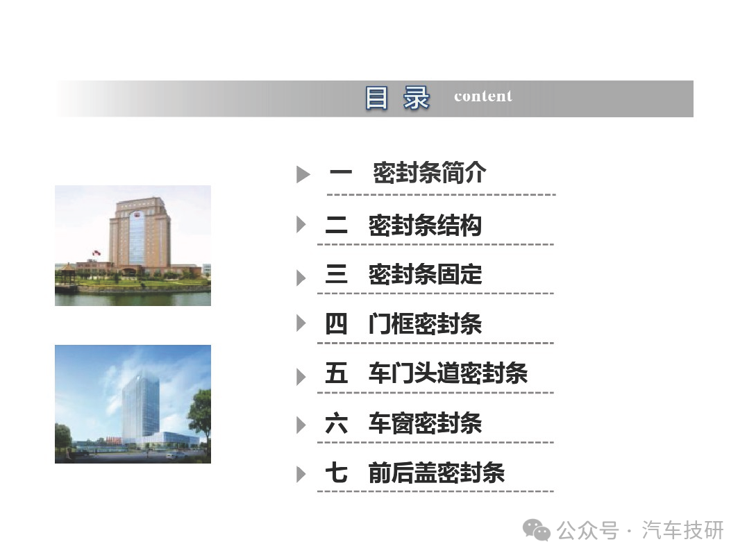The height and width of the screenshot is (560, 747).
Task: Click the numeral 七 in the contents list
Action: tap(336, 473)
